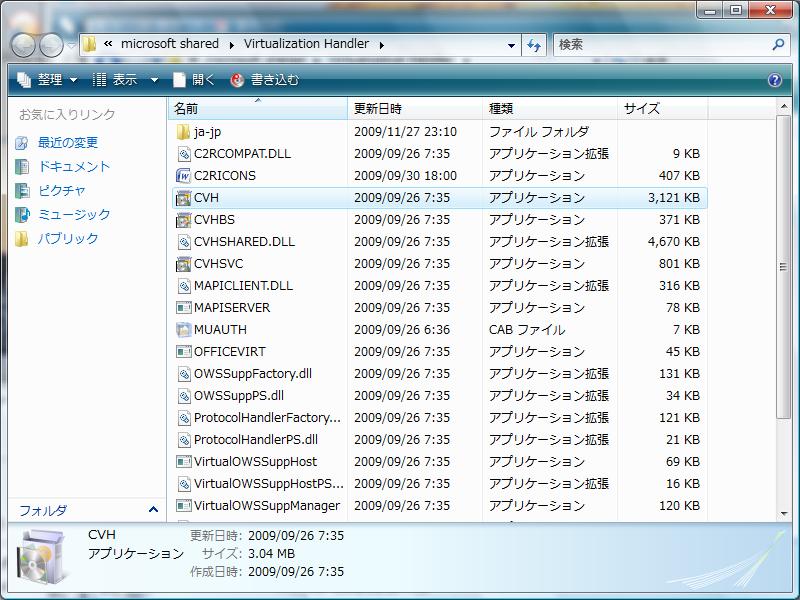This screenshot has width=800, height=600.
Task: Click Virtualization Handler in address bar
Action: [306, 44]
